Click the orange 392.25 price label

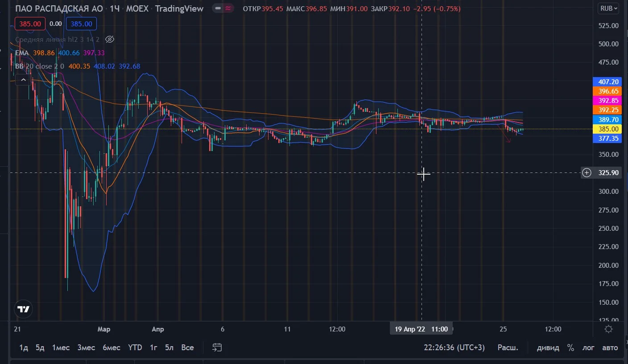(607, 110)
